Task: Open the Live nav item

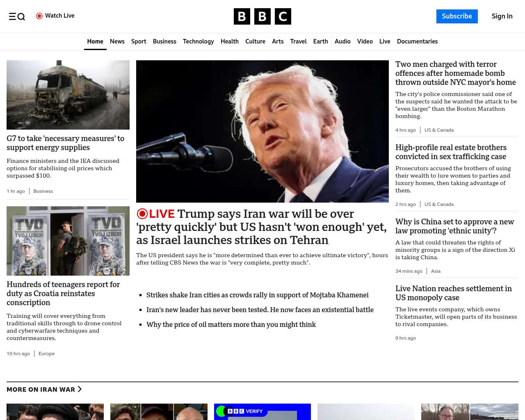Action: (385, 41)
